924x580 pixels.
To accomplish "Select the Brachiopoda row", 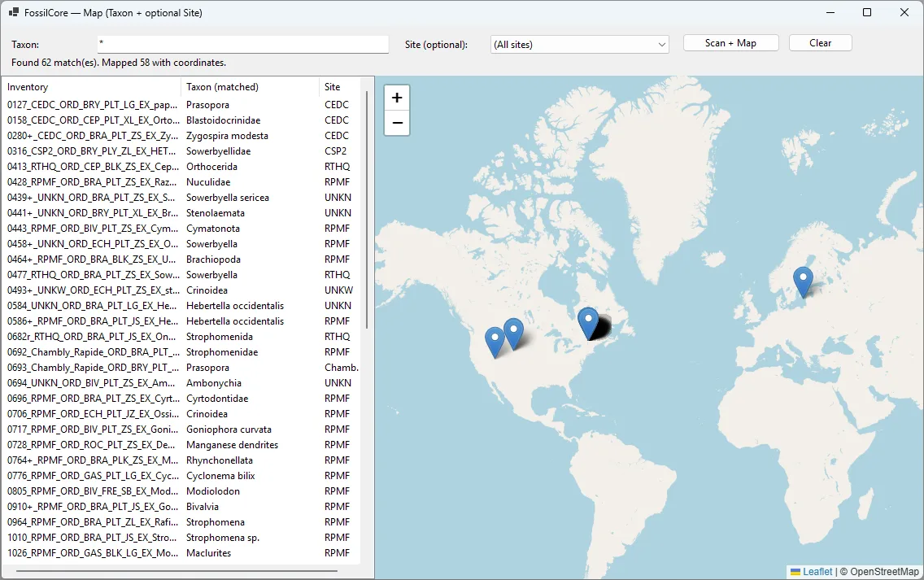I will [x=181, y=259].
